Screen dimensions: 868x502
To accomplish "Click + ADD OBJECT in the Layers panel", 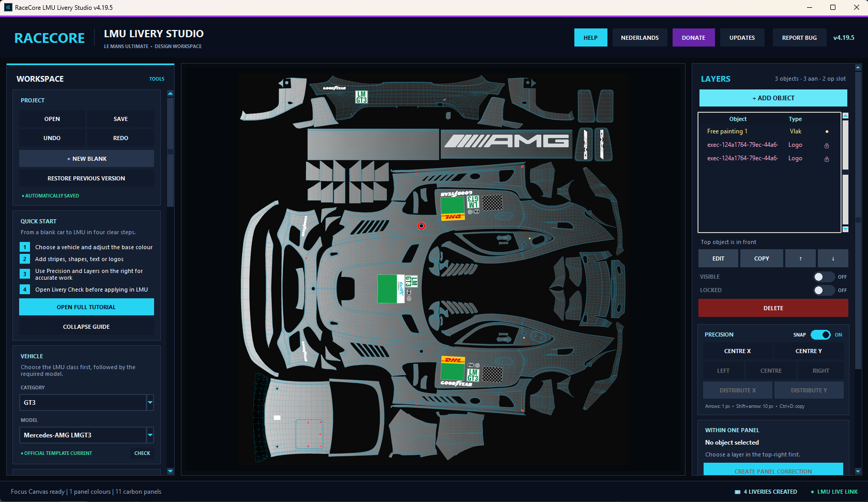I will click(x=773, y=98).
